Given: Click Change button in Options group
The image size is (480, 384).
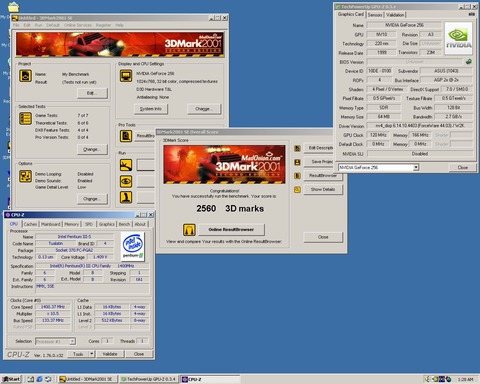Looking at the screenshot, I should click(92, 199).
